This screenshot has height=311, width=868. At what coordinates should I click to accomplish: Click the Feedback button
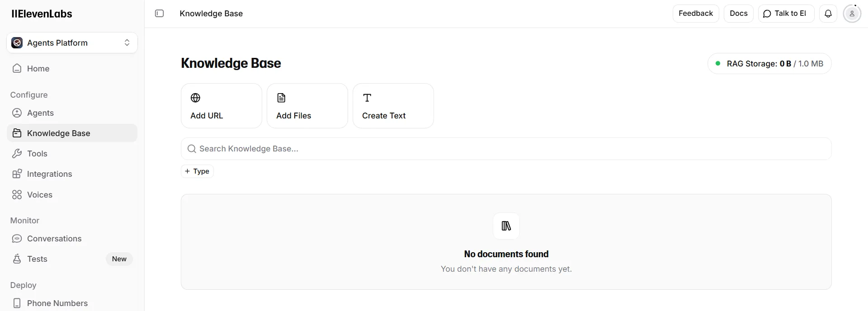(695, 14)
